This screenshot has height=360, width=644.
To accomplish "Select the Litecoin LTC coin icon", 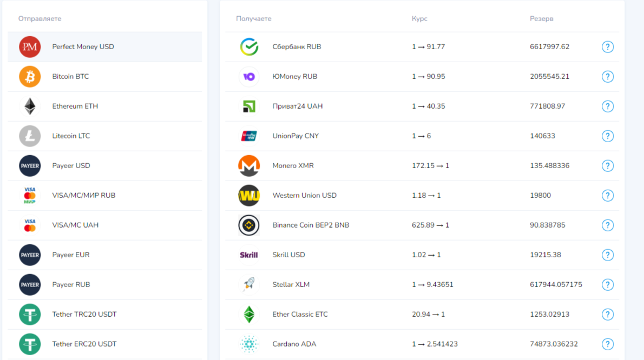I will click(30, 136).
